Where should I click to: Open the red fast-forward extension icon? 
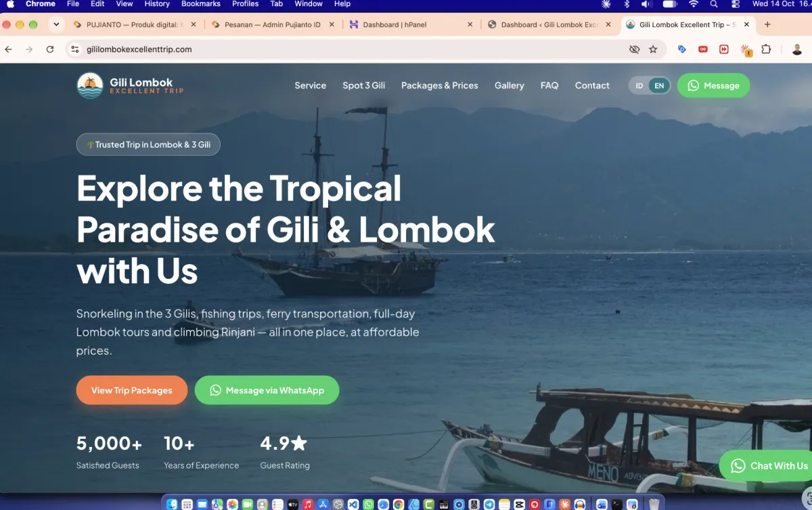pyautogui.click(x=724, y=49)
